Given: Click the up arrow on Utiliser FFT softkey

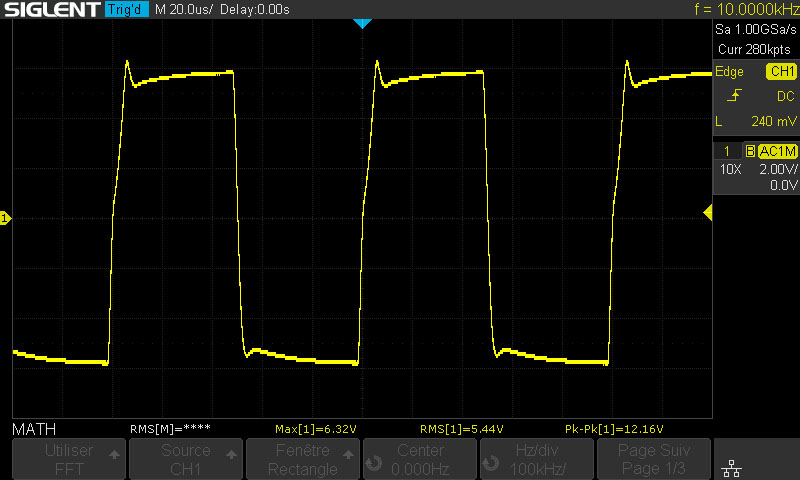Looking at the screenshot, I should [x=114, y=454].
